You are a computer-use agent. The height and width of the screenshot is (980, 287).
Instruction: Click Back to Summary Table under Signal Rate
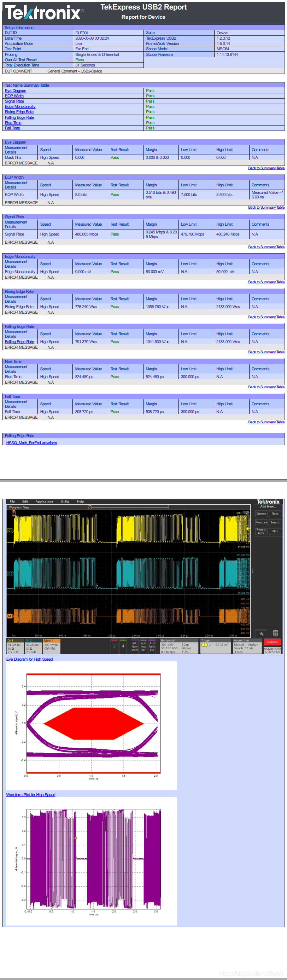click(x=266, y=247)
